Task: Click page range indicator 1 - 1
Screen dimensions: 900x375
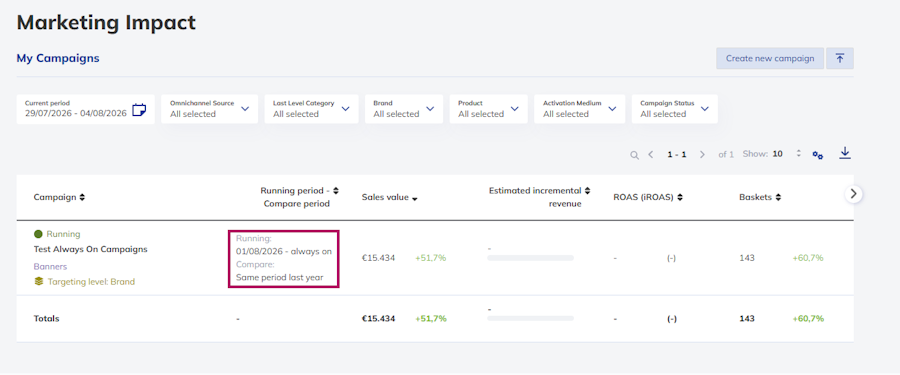Action: pyautogui.click(x=677, y=154)
